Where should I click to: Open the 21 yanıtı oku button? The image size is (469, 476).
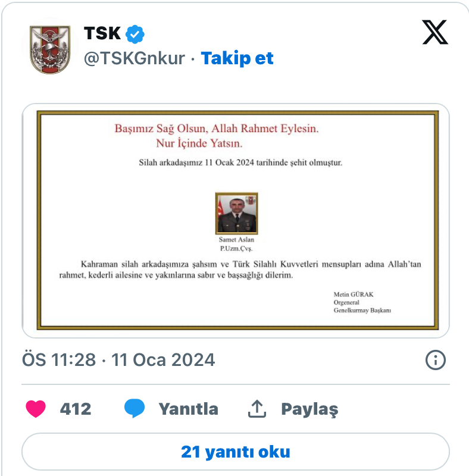[x=236, y=452]
